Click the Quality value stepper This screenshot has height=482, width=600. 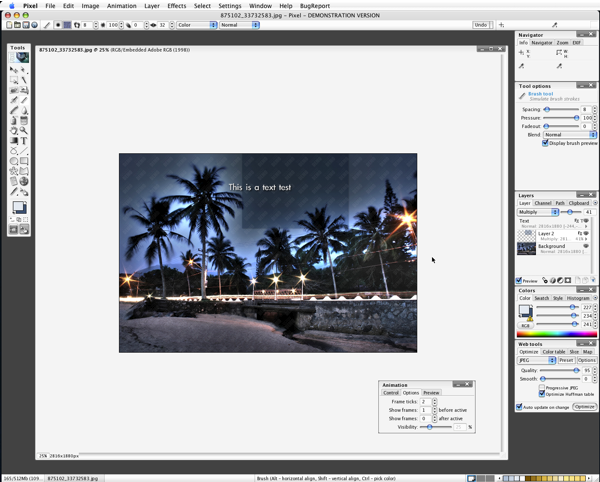coord(595,370)
